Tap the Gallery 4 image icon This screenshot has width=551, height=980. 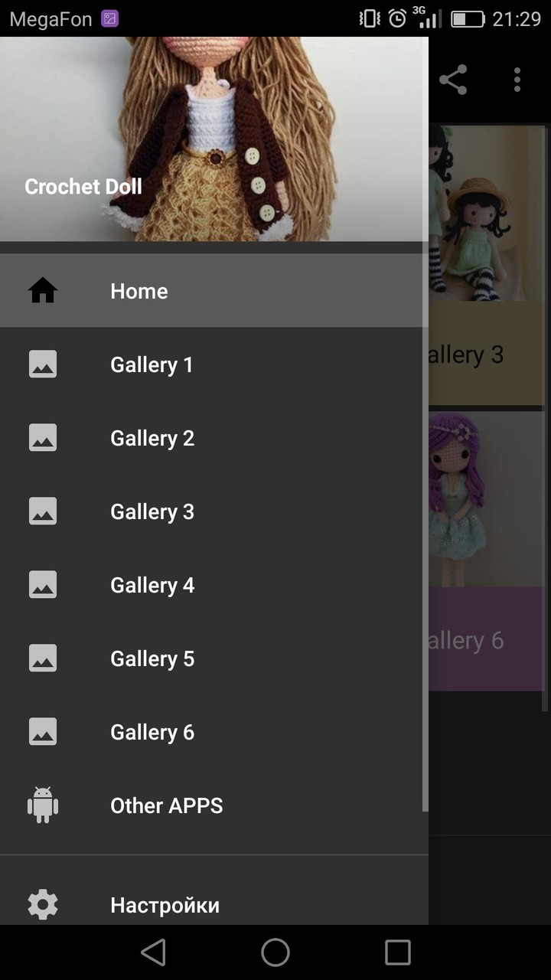click(x=43, y=585)
